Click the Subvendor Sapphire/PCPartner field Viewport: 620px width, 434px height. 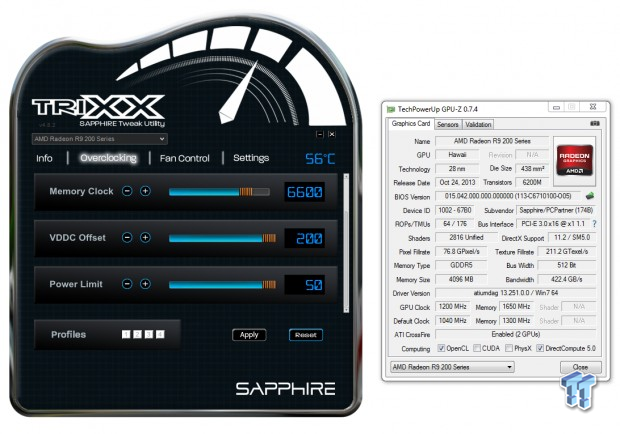click(556, 210)
